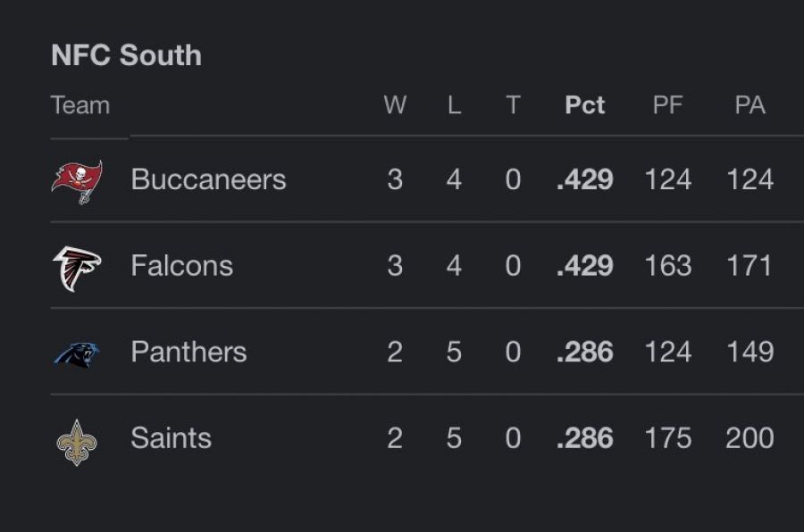Image resolution: width=804 pixels, height=532 pixels.
Task: Click the Falcons team logo
Action: tap(77, 267)
